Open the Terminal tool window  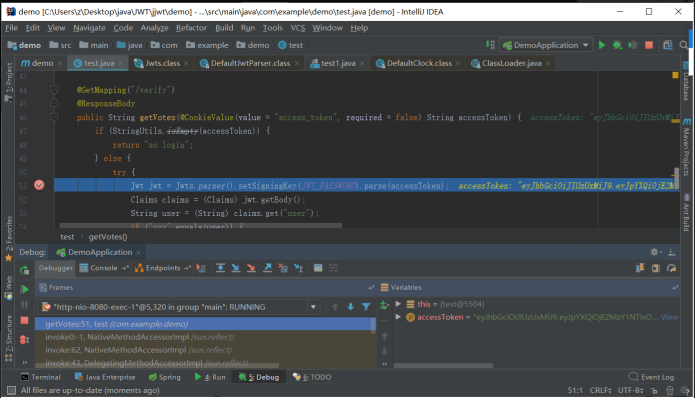point(40,377)
